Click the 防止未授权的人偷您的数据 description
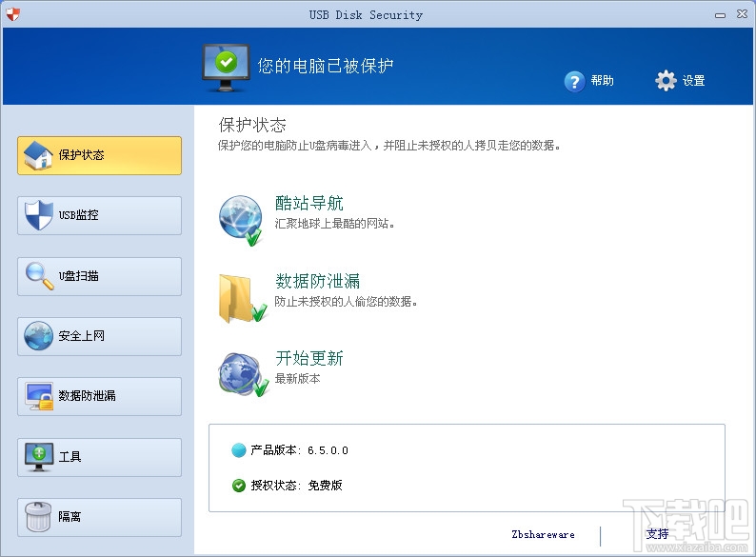 [x=346, y=302]
